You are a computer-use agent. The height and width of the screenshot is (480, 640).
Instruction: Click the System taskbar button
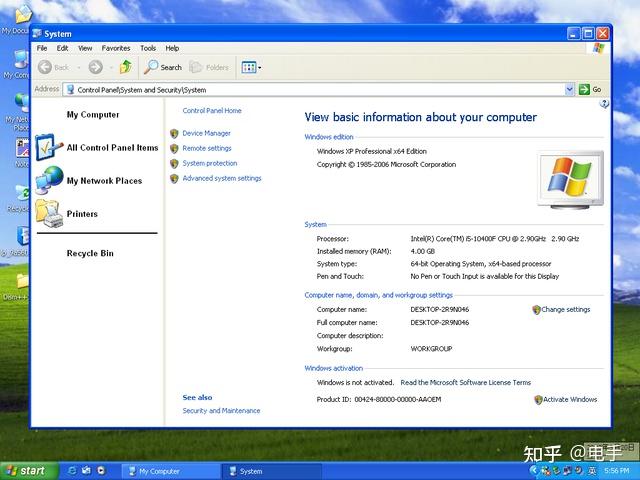point(271,471)
